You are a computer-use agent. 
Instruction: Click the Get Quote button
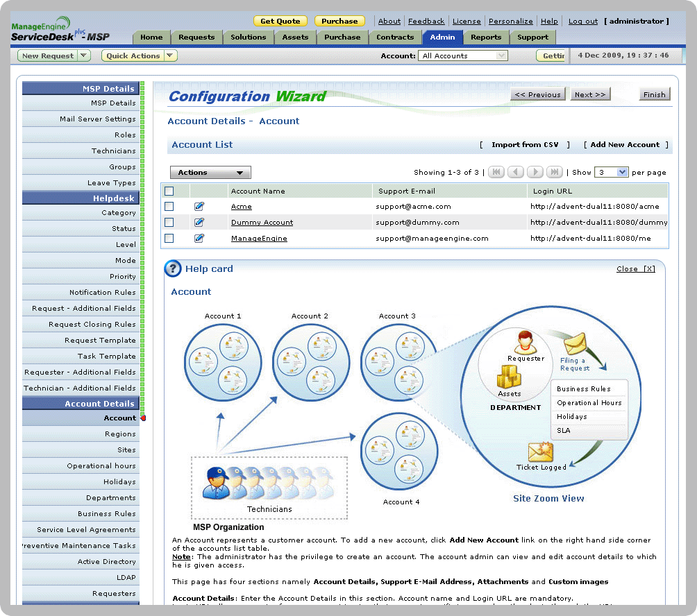[280, 21]
